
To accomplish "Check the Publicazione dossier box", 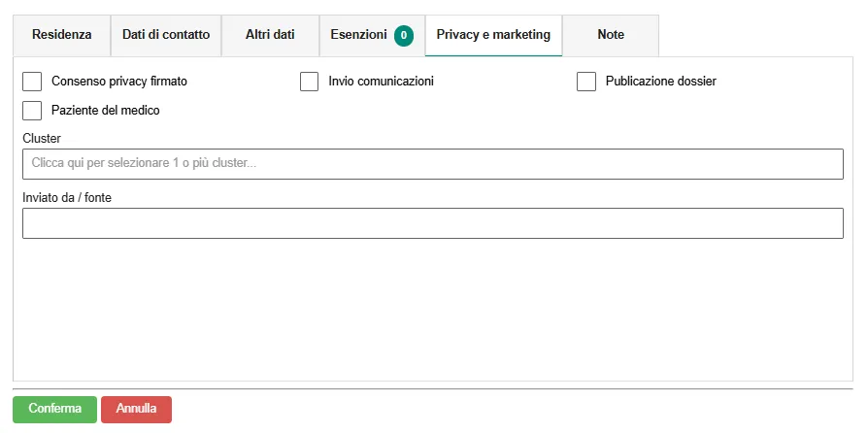I will coord(586,82).
